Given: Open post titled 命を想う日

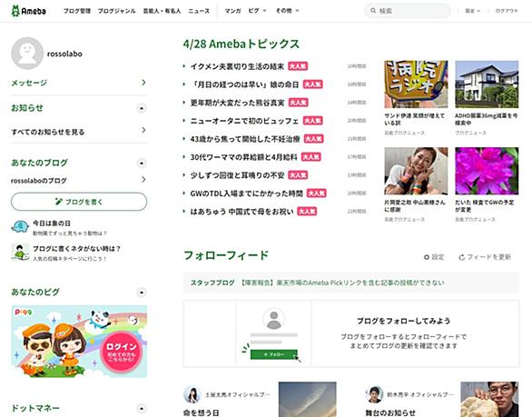Looking at the screenshot, I should pyautogui.click(x=201, y=413).
